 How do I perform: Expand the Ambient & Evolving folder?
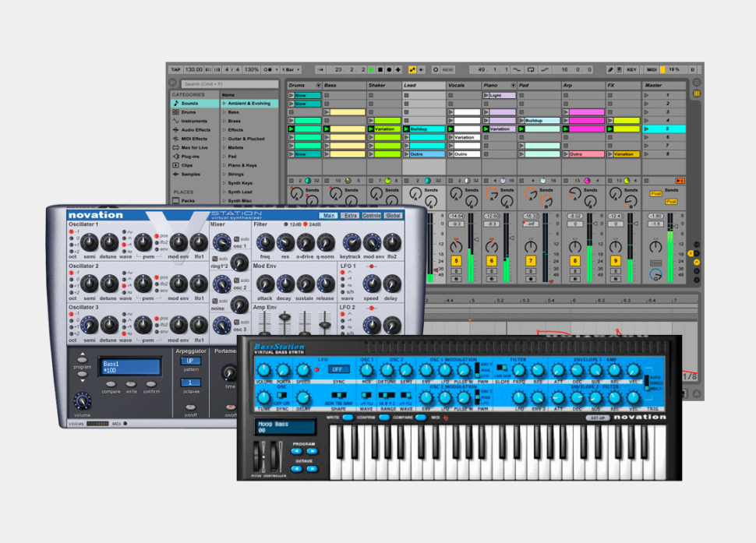[224, 103]
